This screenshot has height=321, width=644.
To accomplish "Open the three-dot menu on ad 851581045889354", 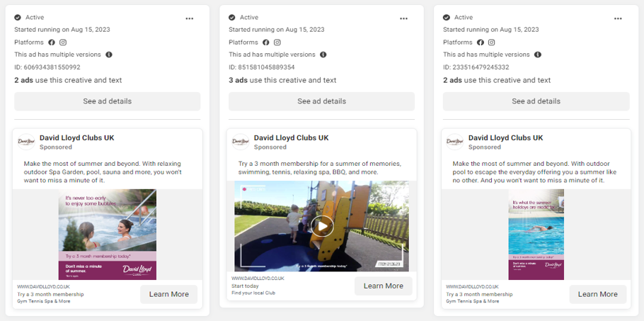I will (403, 18).
